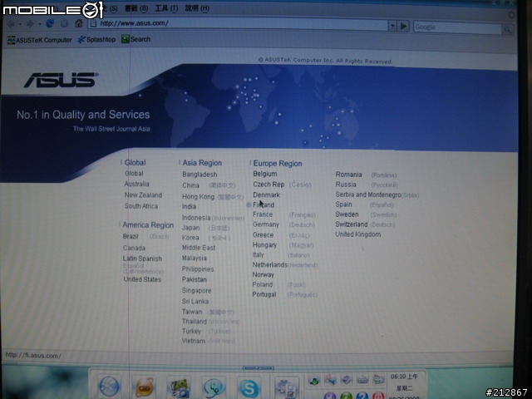532x399 pixels.
Task: Select the Japan link
Action: click(190, 228)
